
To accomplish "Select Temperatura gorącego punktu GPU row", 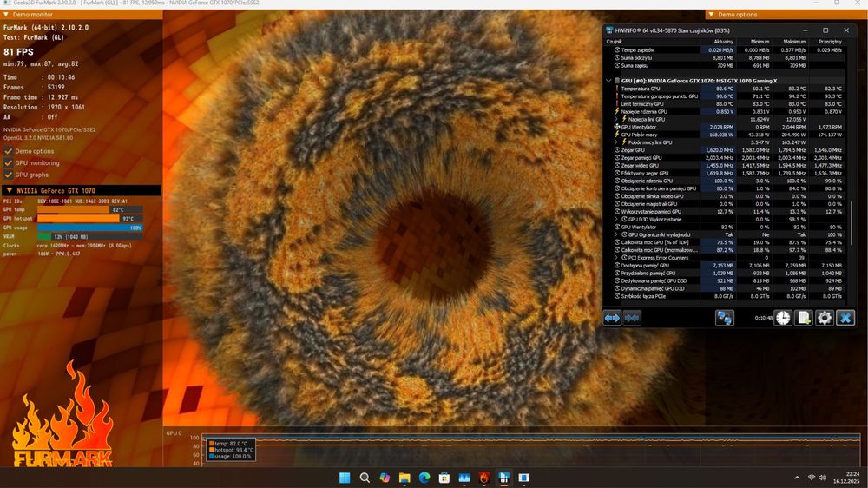I will pyautogui.click(x=728, y=96).
